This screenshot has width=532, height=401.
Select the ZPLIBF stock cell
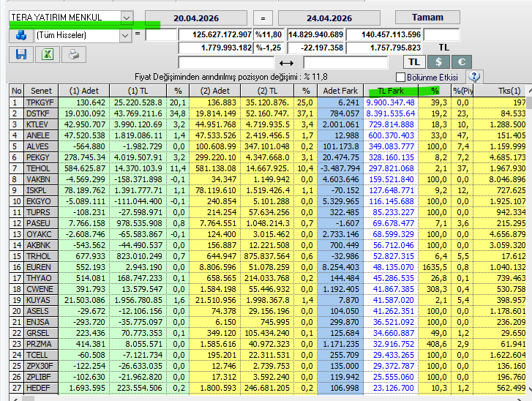pyautogui.click(x=41, y=377)
